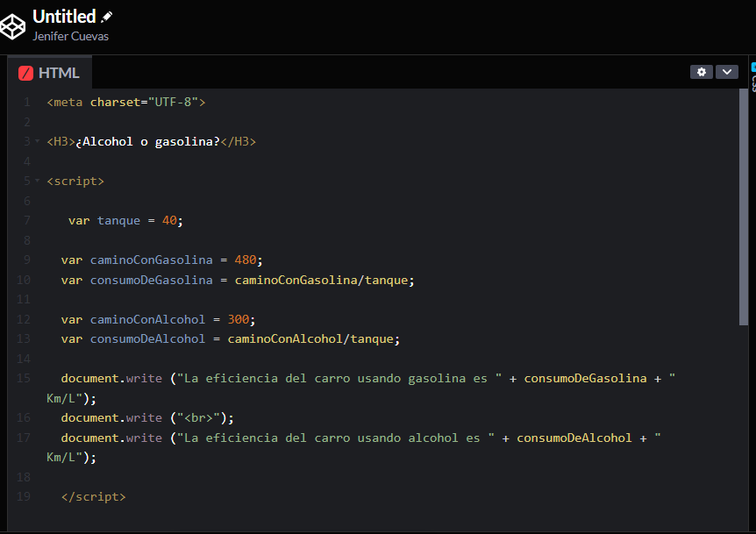The width and height of the screenshot is (756, 534).
Task: Click on the number 300 value
Action: (x=239, y=319)
